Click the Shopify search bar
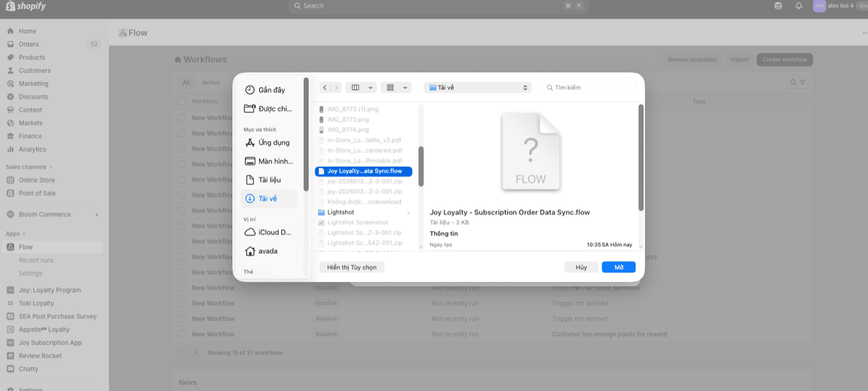The height and width of the screenshot is (391, 868). click(x=438, y=6)
